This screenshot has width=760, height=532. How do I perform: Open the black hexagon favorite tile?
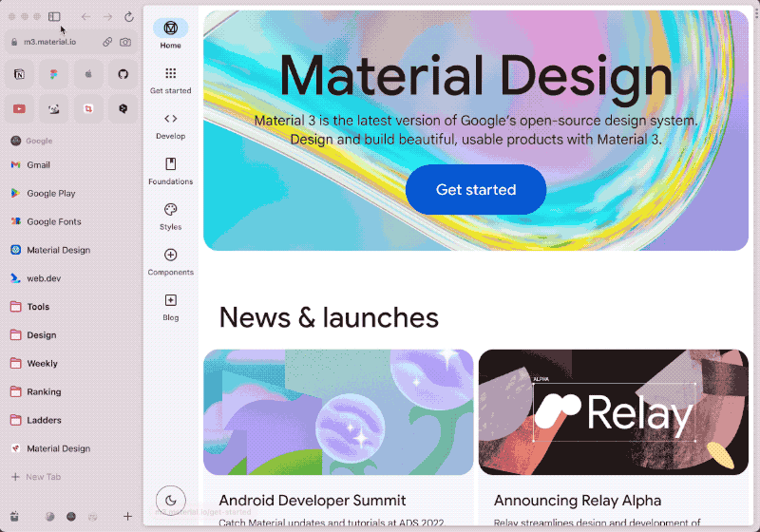coord(123,108)
